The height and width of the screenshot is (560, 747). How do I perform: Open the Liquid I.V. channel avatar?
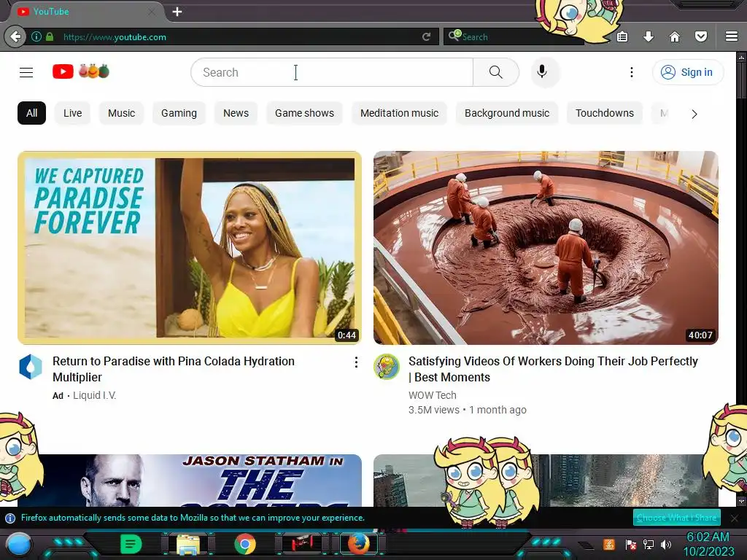pos(31,367)
